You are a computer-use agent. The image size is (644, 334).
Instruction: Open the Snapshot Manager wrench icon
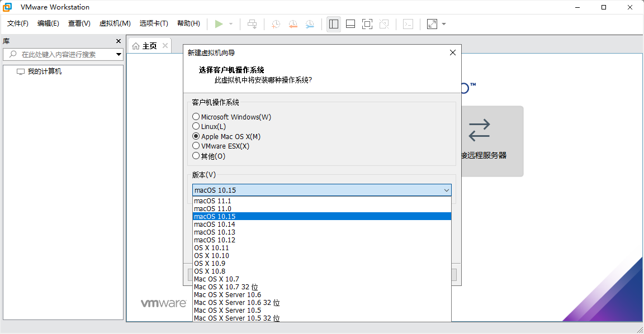click(x=310, y=24)
